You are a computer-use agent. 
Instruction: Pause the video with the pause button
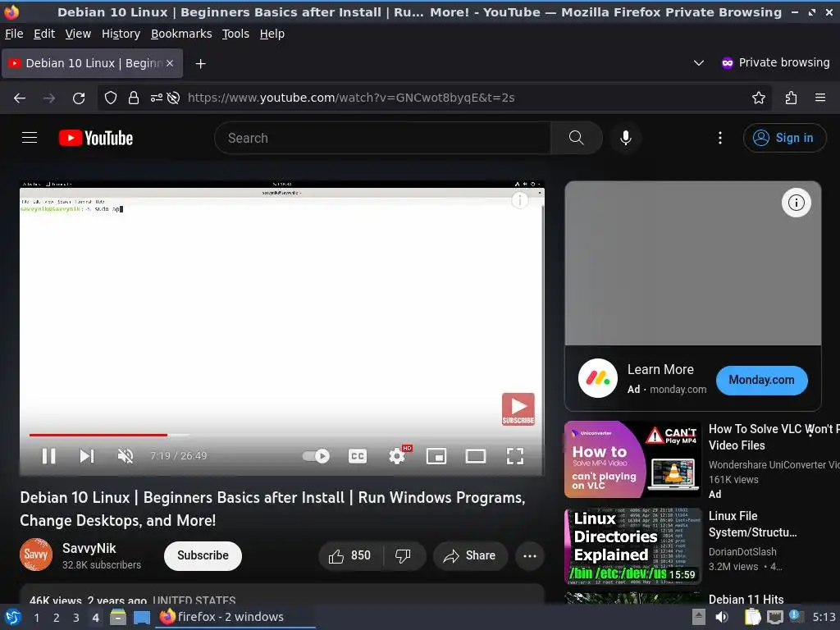coord(48,456)
